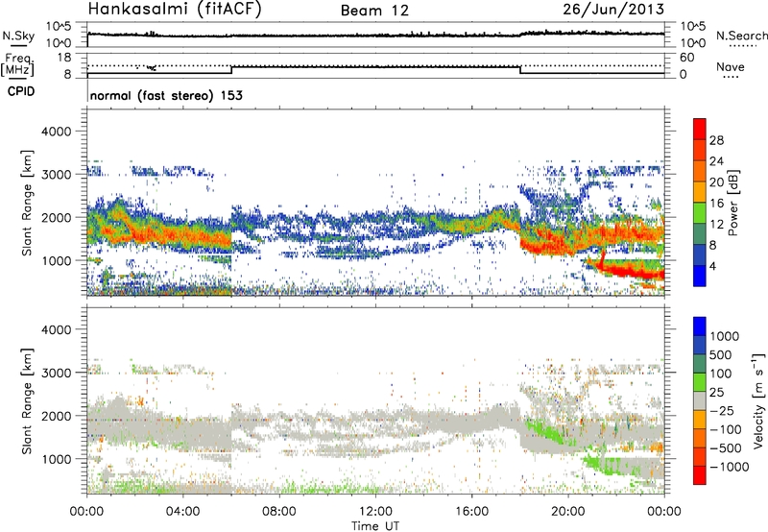768x532 pixels.
Task: Click the "100" label on Velocity colorbar
Action: tap(721, 374)
